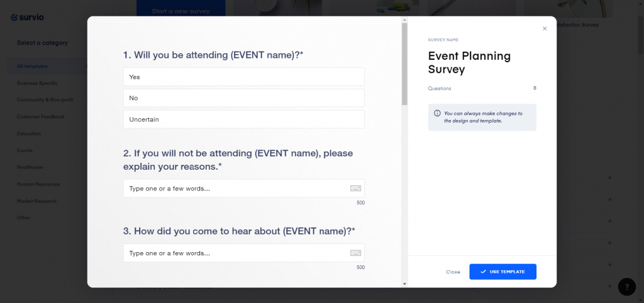The width and height of the screenshot is (644, 303).
Task: Click the keyboard icon in question 3 field
Action: tap(355, 253)
